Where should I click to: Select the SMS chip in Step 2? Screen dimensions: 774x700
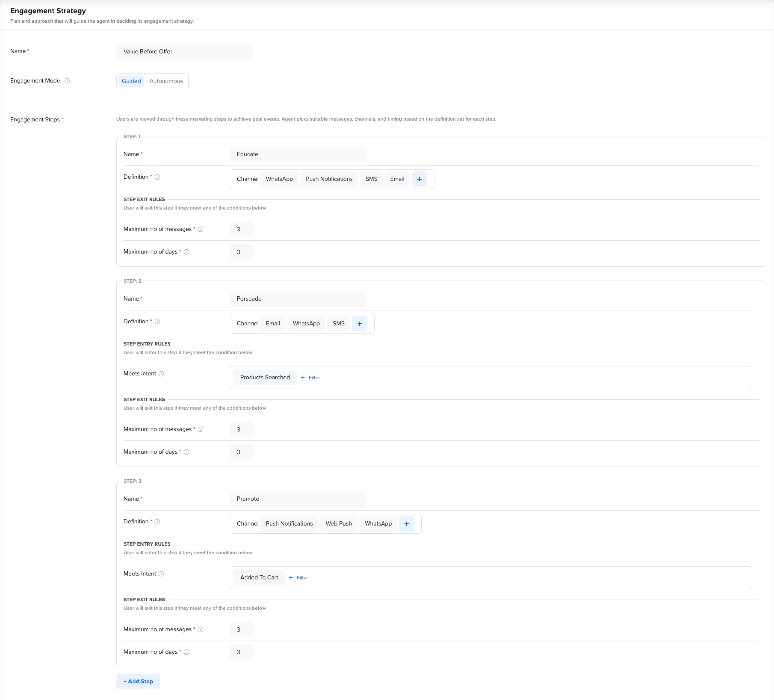(x=338, y=324)
